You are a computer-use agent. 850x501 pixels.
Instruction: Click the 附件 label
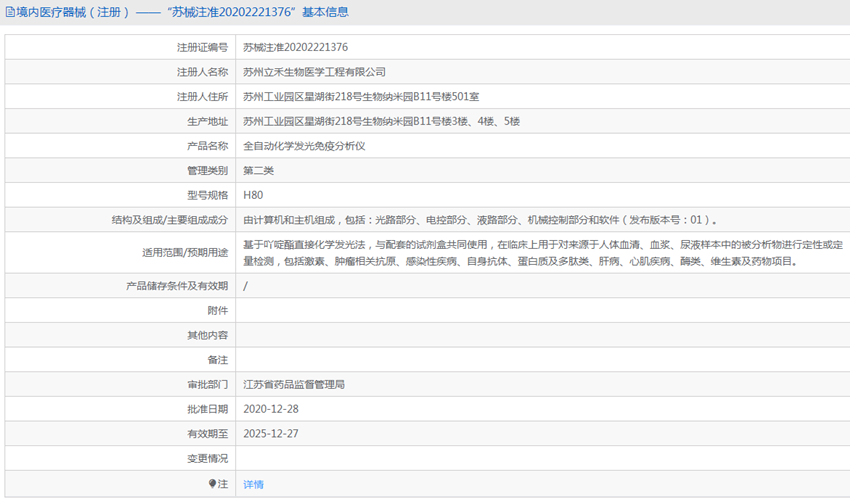coord(218,310)
